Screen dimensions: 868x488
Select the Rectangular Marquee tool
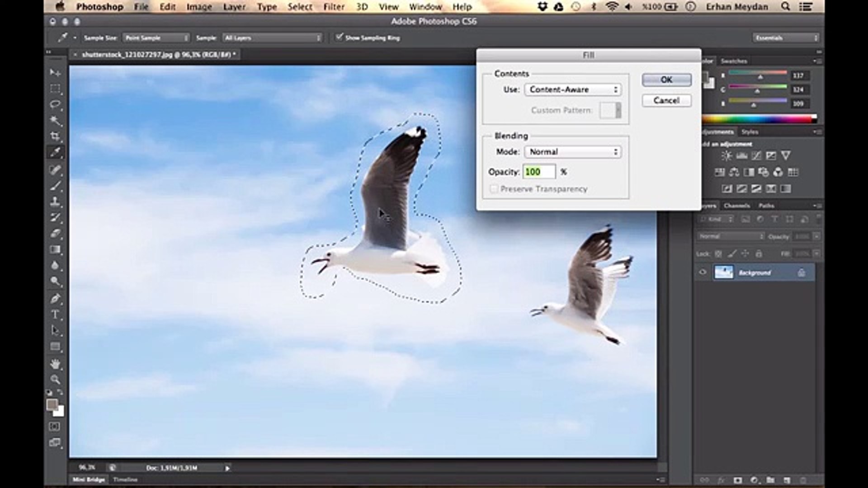[x=55, y=89]
